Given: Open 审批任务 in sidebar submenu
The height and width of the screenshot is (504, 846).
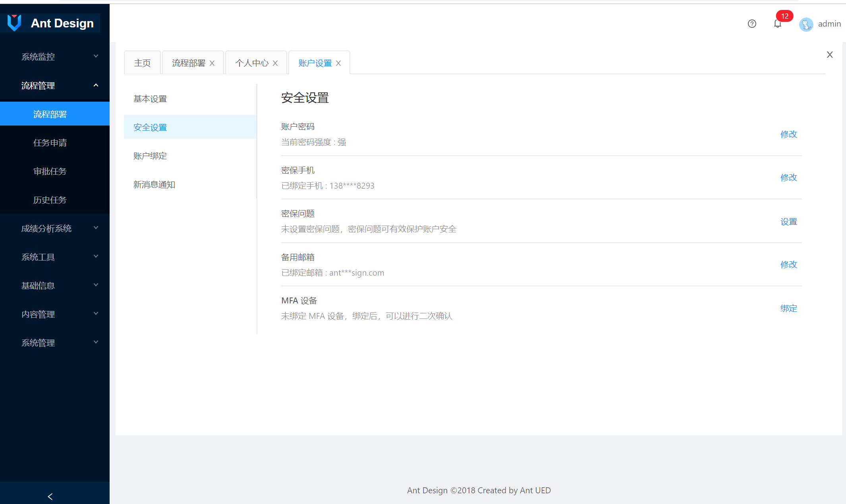Looking at the screenshot, I should (x=50, y=171).
